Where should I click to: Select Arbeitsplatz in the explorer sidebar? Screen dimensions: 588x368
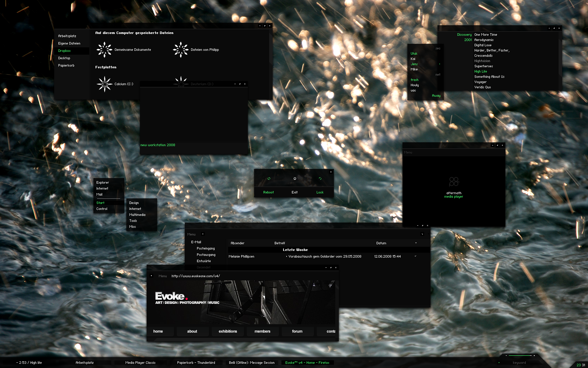click(67, 36)
